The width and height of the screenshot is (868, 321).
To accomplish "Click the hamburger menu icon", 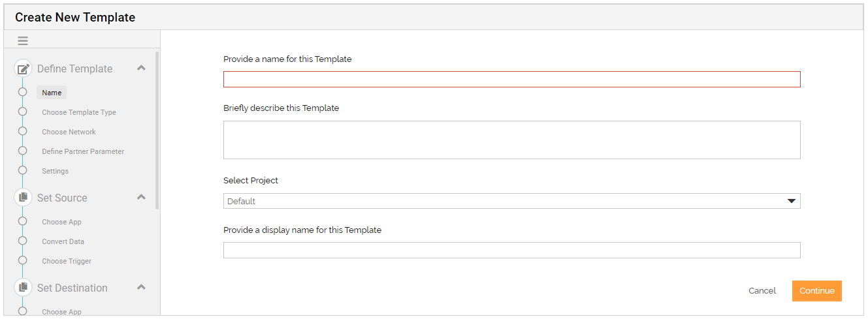I will [23, 40].
